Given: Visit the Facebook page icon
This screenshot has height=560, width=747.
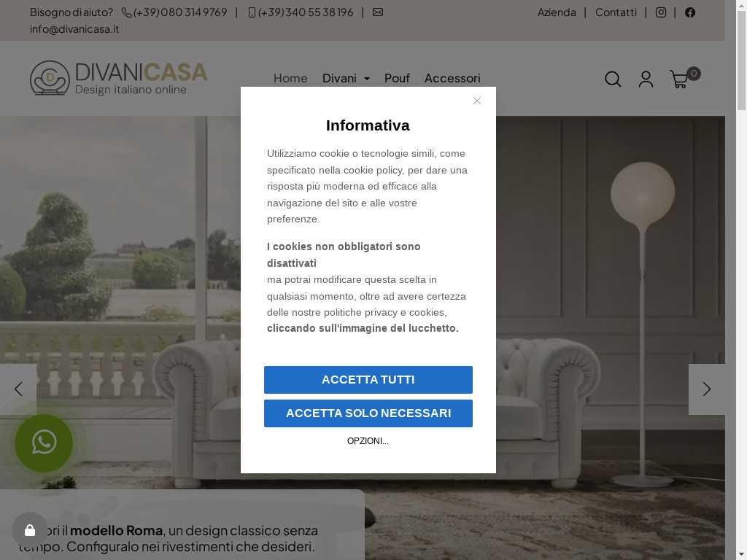Looking at the screenshot, I should 690,12.
